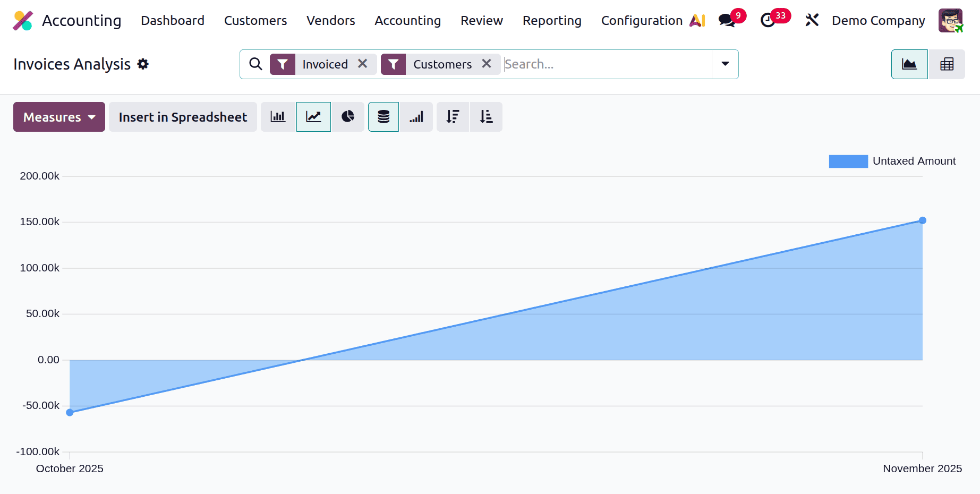Expand the search options dropdown arrow

725,64
